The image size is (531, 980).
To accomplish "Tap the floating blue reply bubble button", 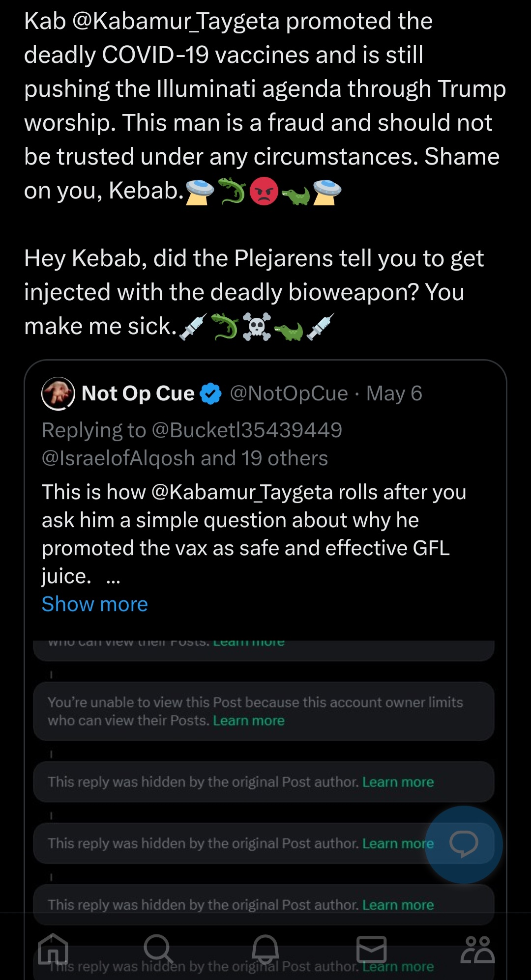I will tap(464, 844).
